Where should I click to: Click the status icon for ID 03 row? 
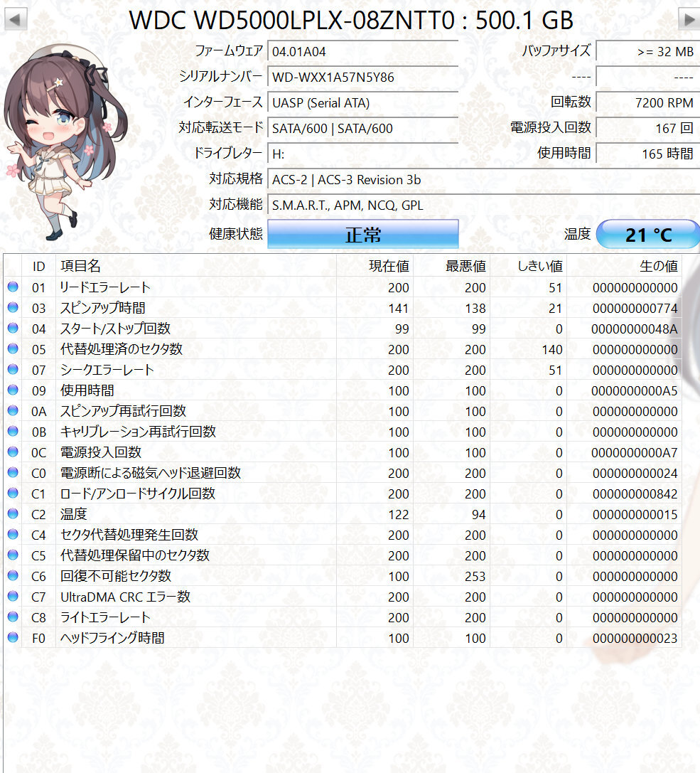pos(13,308)
